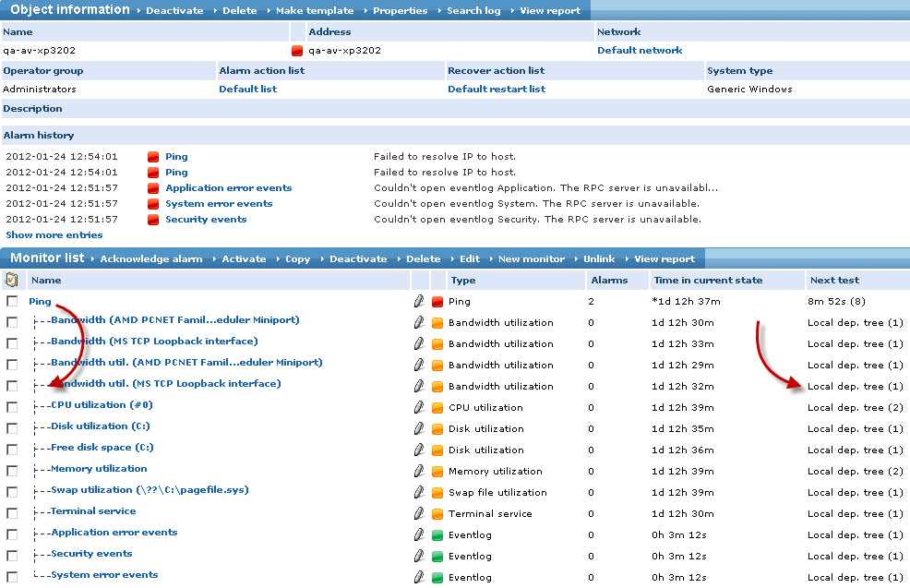Select the System error events checkbox
Screen dimensions: 910x588
tap(12, 577)
